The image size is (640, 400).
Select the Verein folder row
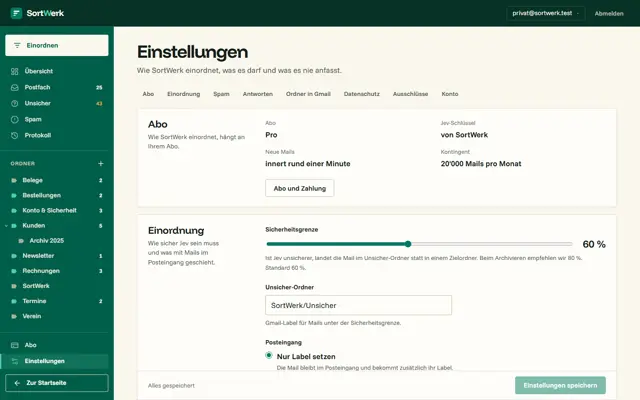pyautogui.click(x=57, y=316)
